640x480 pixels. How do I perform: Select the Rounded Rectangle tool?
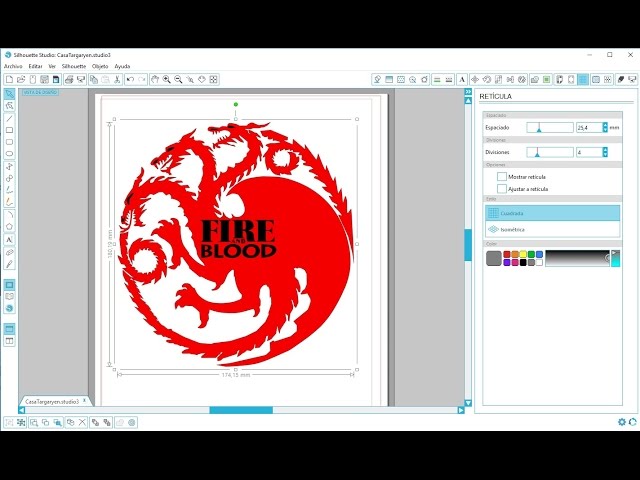9,142
